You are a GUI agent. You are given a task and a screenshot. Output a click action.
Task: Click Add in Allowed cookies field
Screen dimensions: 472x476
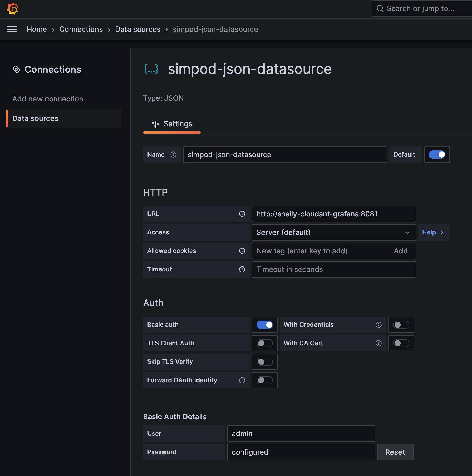(400, 251)
